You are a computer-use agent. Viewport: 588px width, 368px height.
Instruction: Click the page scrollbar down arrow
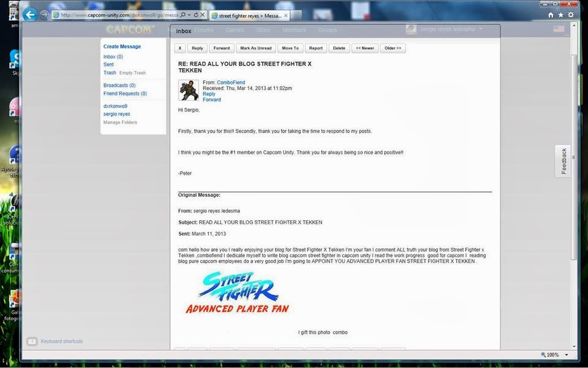pos(573,346)
